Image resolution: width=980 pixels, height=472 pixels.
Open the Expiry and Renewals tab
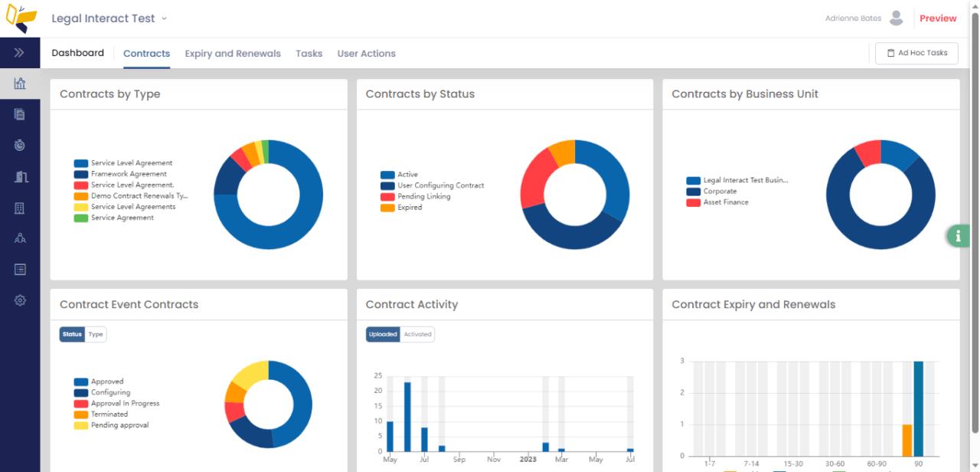click(x=233, y=54)
